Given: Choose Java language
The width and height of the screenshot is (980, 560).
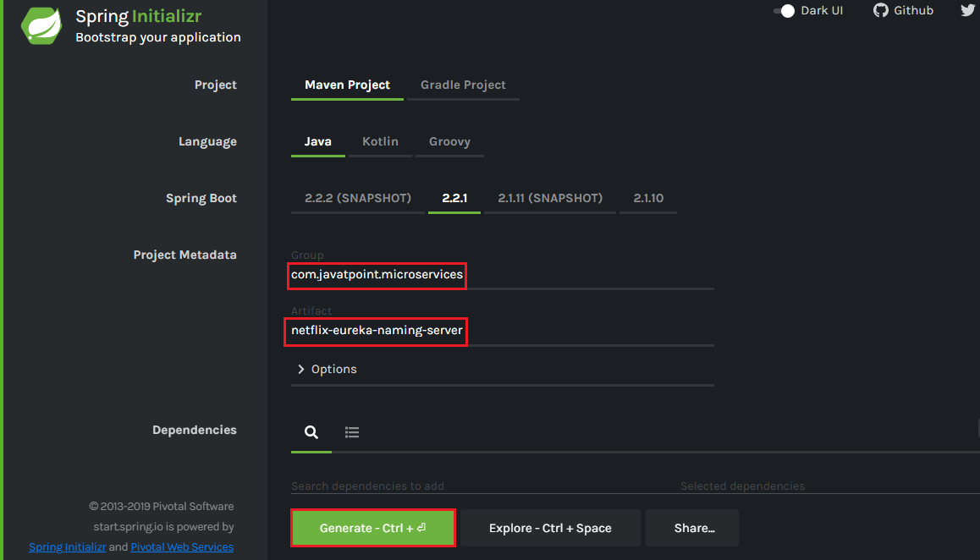Looking at the screenshot, I should click(317, 142).
